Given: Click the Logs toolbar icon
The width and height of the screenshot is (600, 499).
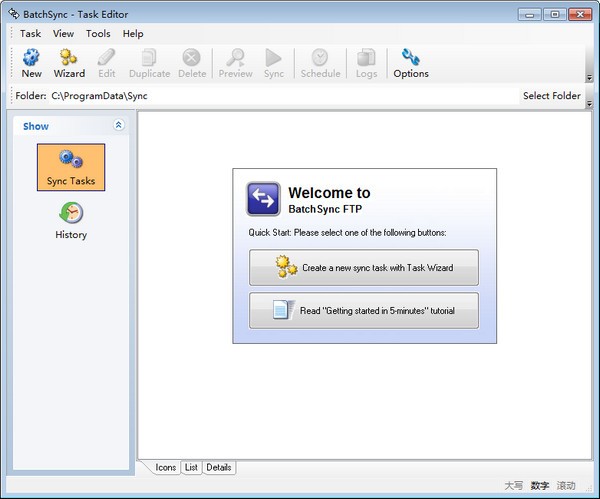Looking at the screenshot, I should tap(366, 62).
